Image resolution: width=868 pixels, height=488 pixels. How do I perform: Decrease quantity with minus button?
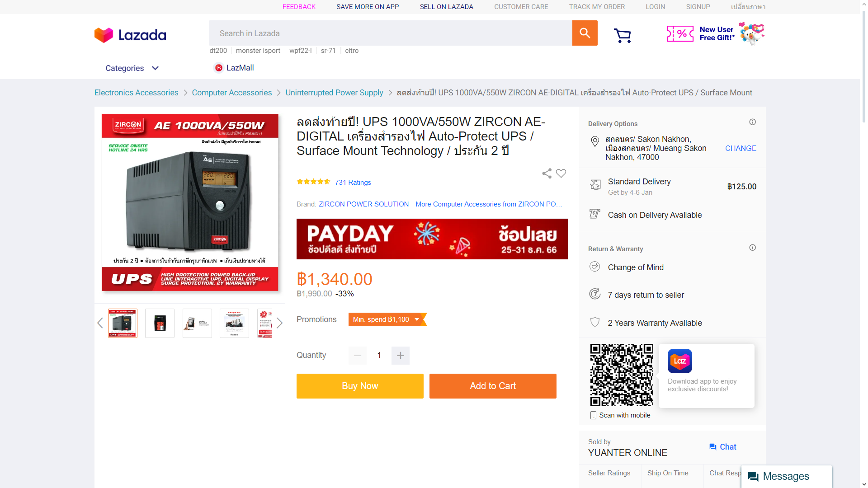(x=358, y=356)
